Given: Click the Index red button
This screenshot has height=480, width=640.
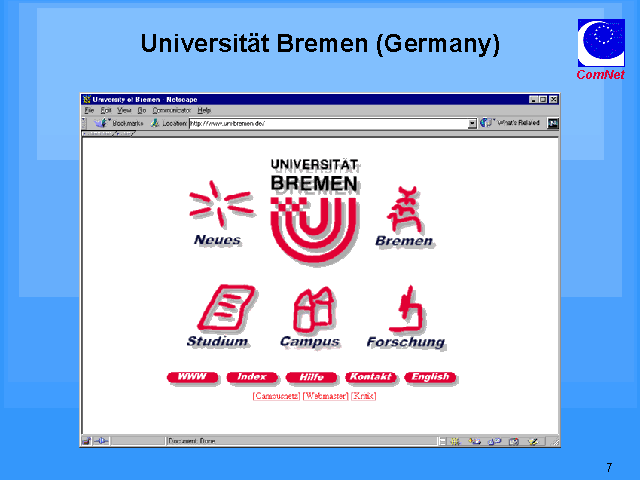Looking at the screenshot, I should pos(252,377).
